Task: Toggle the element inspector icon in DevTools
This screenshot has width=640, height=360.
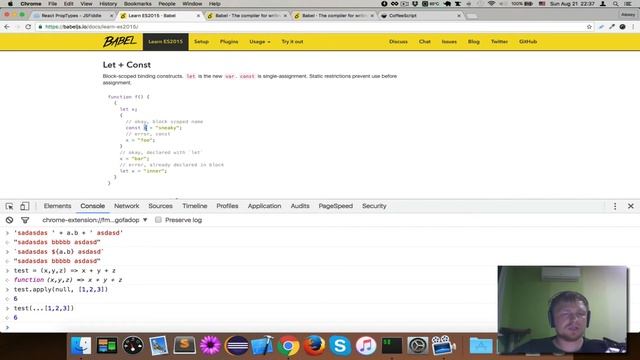Action: [x=9, y=206]
